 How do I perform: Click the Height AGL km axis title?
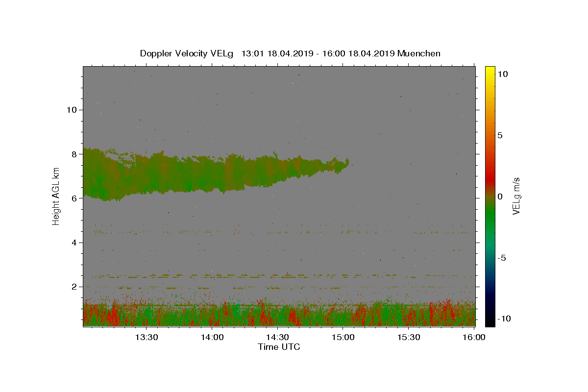(56, 196)
